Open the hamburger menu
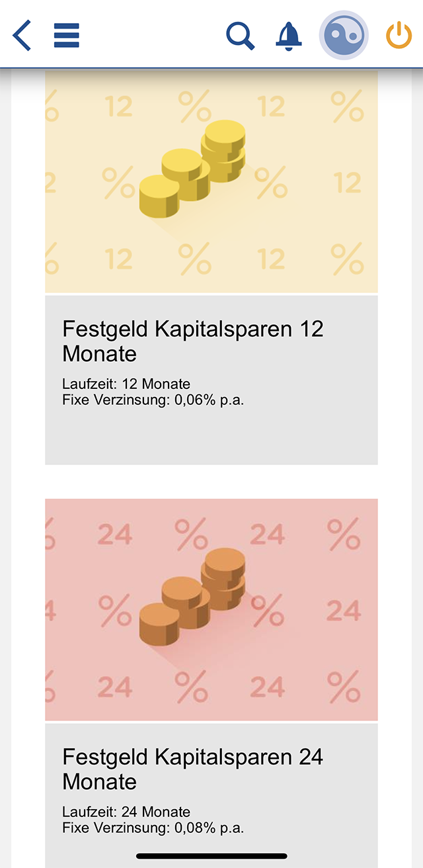 tap(66, 35)
